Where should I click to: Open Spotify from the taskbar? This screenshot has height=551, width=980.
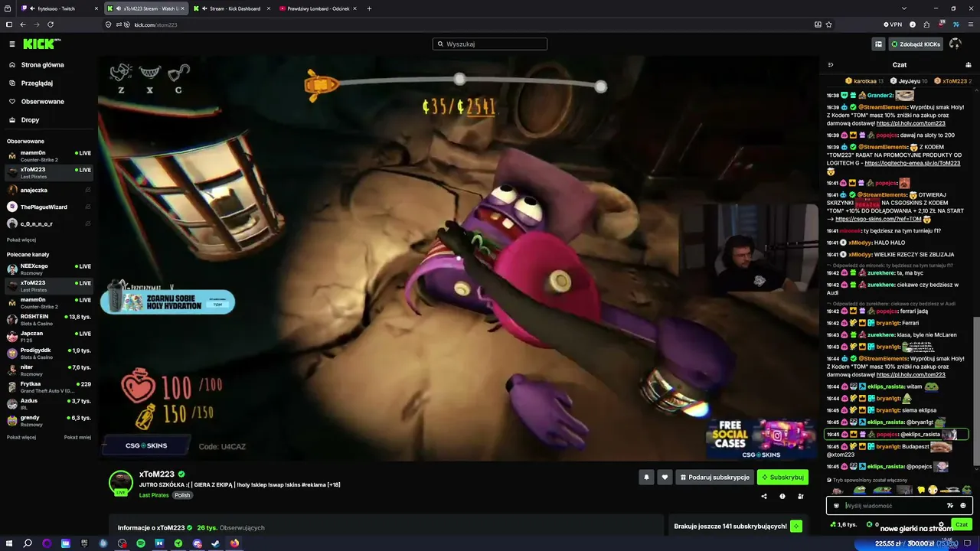[x=141, y=543]
